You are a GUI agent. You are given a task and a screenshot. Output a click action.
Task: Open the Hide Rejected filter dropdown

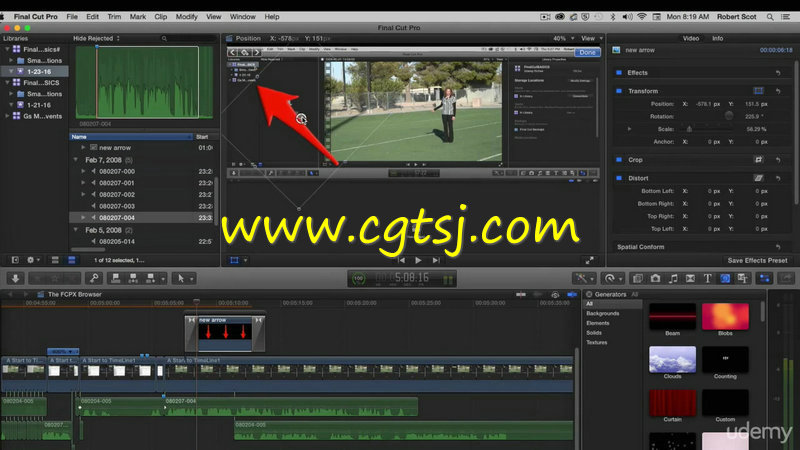click(x=96, y=38)
